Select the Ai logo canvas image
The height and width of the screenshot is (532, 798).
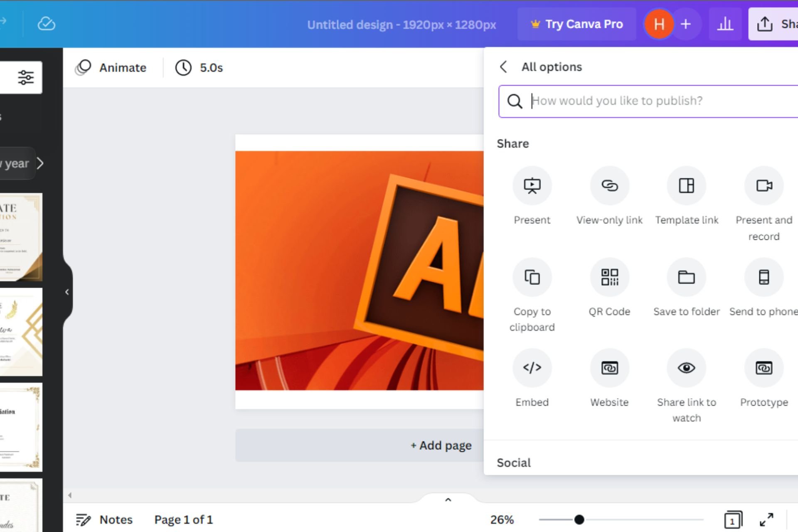360,270
